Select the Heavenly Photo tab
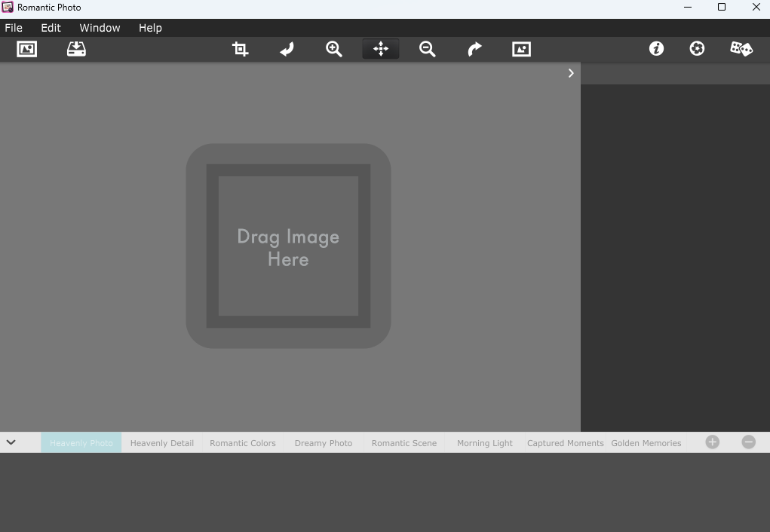770x532 pixels. 81,443
